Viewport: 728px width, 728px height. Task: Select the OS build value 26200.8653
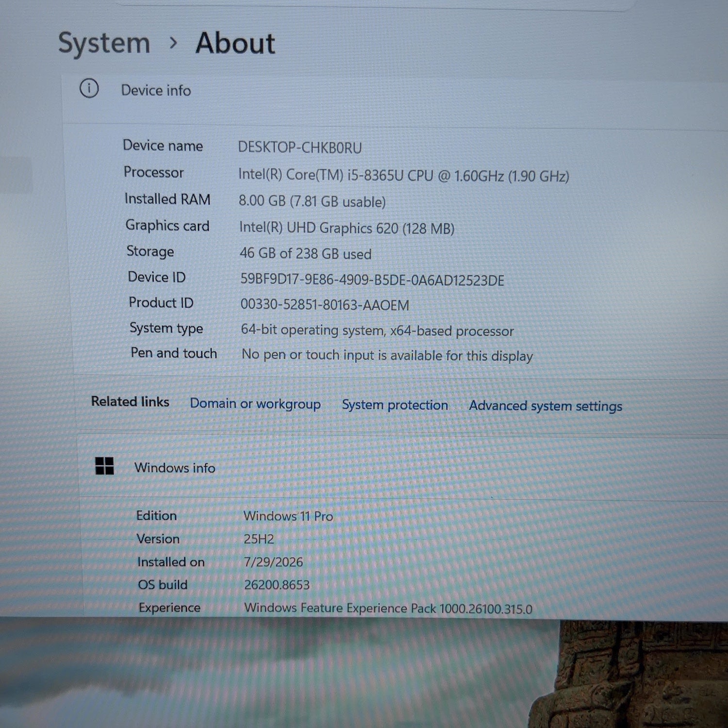277,585
